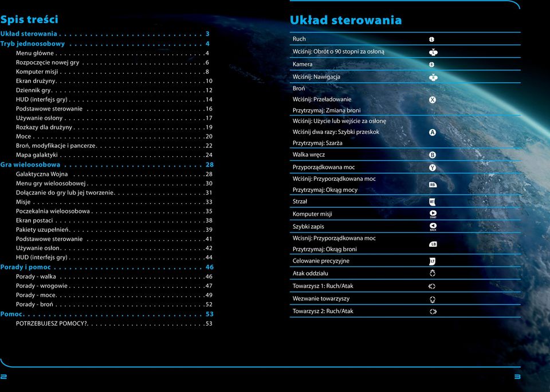
Task: Select HUD (interfejs gry) entry on page 14
Action: pos(114,100)
